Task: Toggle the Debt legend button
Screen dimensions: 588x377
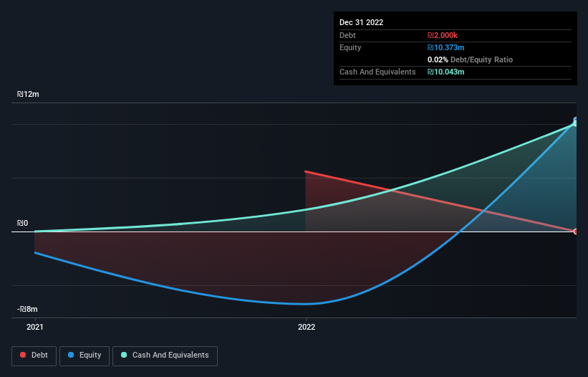Action: (x=34, y=355)
